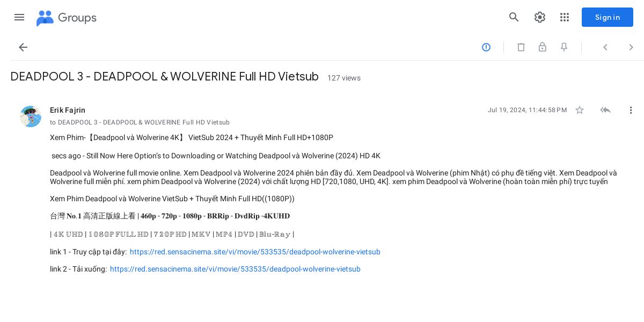Click 'Xem Phim Deadpool và Wolverine VietSub + Thuyết Minh' line
Viewport: 644px width, 322px height.
tap(172, 199)
